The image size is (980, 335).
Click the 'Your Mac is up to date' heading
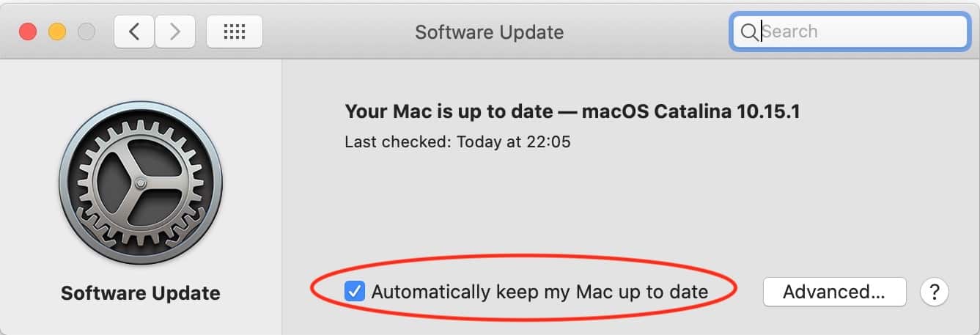coord(449,111)
